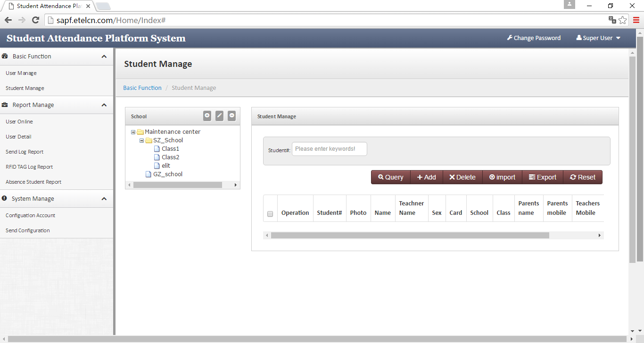Click the remove school minus icon

[x=232, y=116]
